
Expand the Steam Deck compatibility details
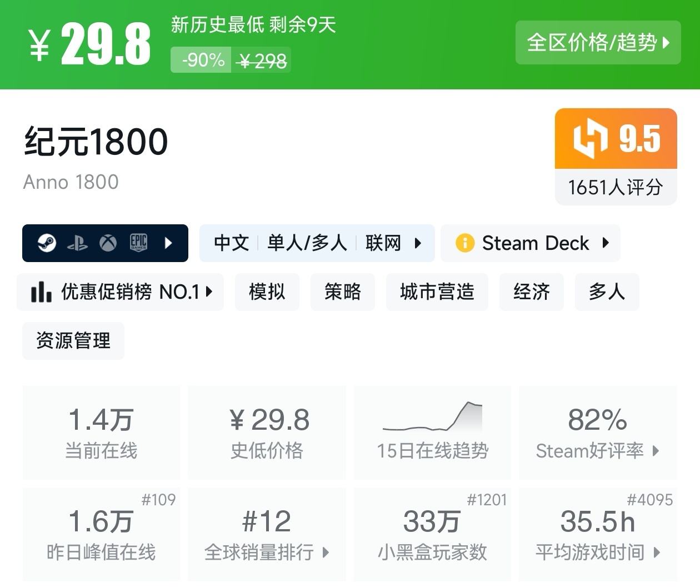pyautogui.click(x=606, y=243)
